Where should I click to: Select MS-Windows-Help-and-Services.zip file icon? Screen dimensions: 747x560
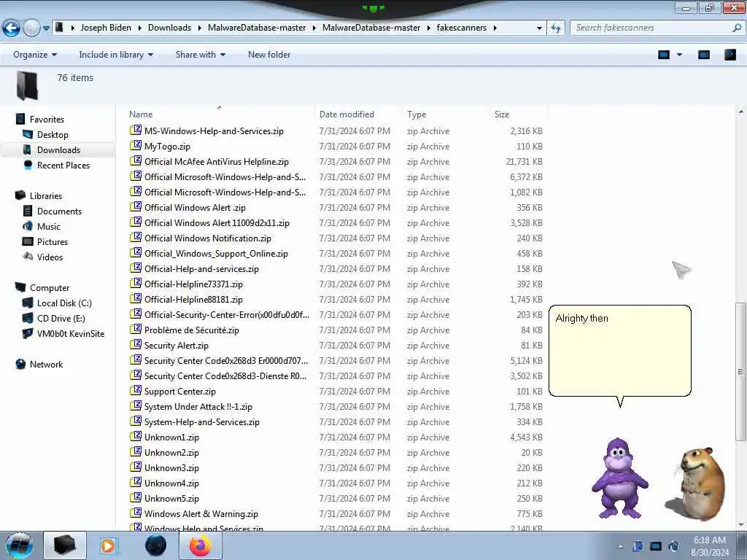click(136, 130)
